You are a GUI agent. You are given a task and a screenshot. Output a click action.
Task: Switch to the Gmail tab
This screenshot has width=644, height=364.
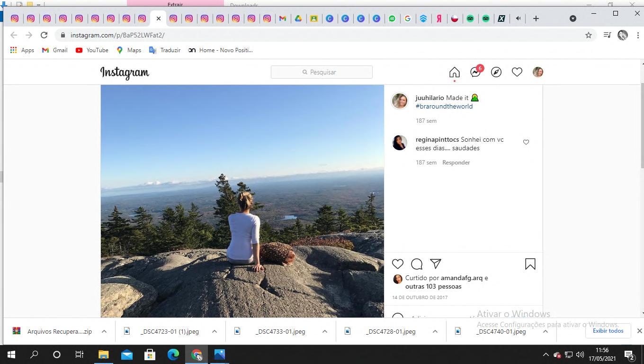point(283,18)
